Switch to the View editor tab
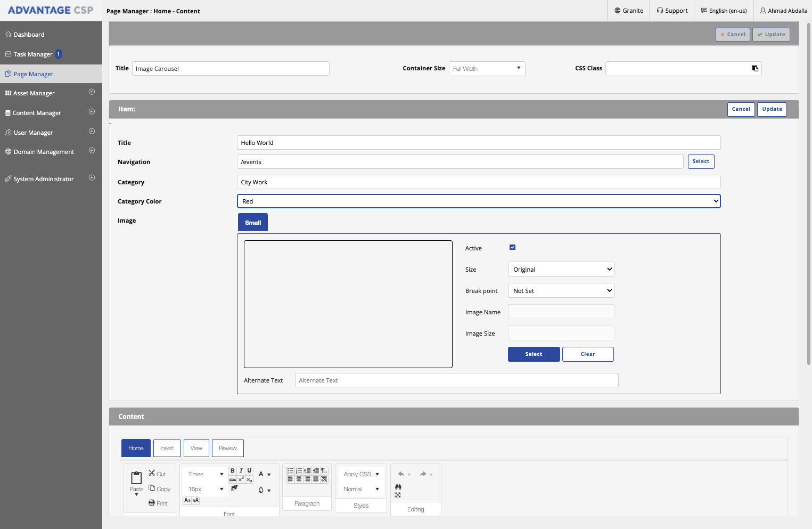The height and width of the screenshot is (529, 812). [x=196, y=448]
